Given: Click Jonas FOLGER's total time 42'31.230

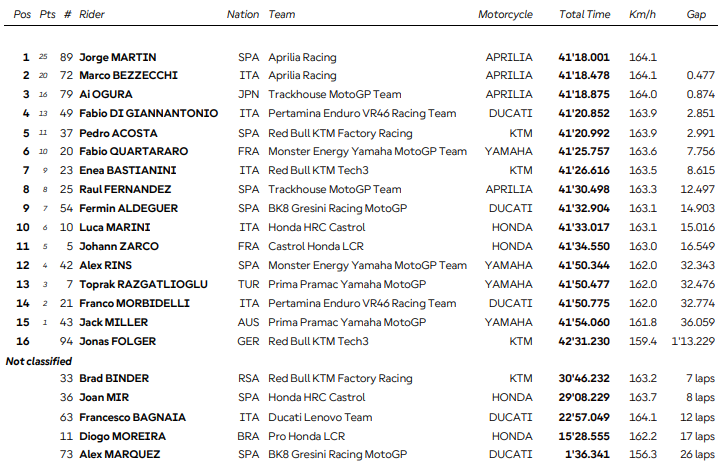Looking at the screenshot, I should [x=584, y=342].
